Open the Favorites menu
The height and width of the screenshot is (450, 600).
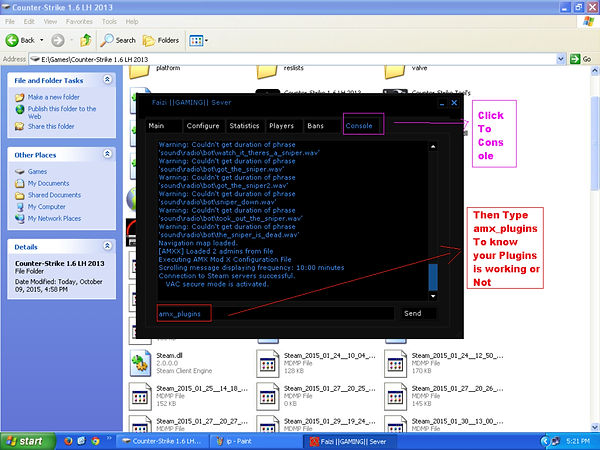pyautogui.click(x=79, y=21)
